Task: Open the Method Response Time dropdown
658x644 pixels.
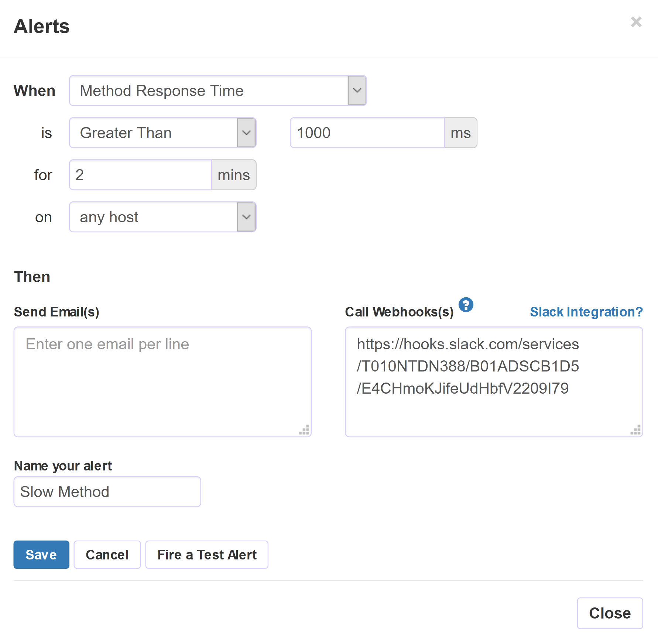Action: click(x=357, y=91)
